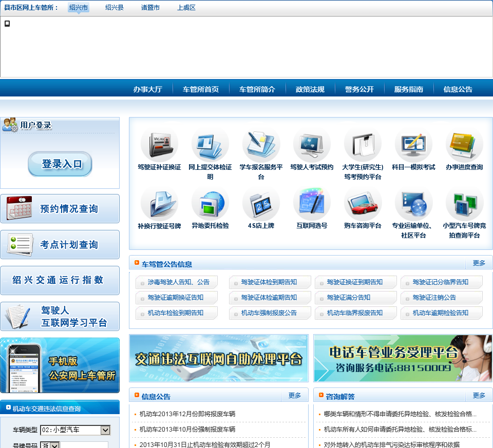
Task: Click the calendar icon beside 预约情况查询
Action: pyautogui.click(x=20, y=208)
